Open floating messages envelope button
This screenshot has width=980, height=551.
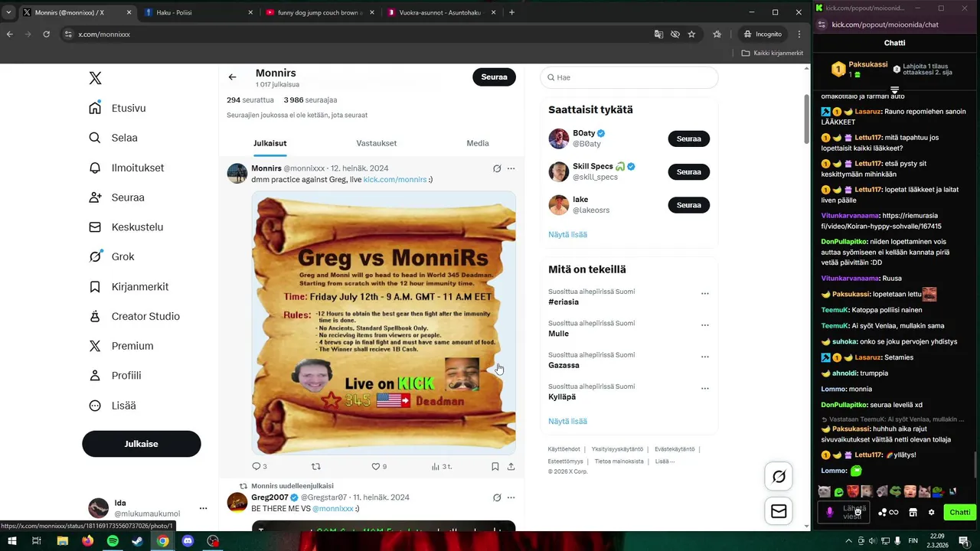click(x=779, y=511)
